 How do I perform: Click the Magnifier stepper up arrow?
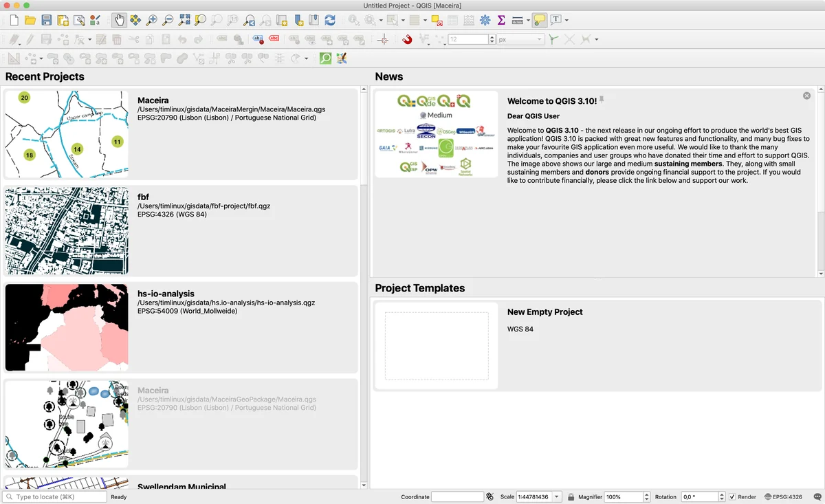point(646,494)
